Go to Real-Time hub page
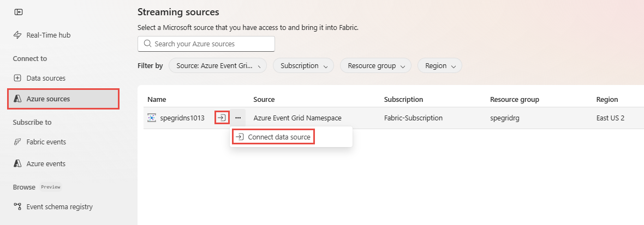The width and height of the screenshot is (644, 225). [49, 35]
